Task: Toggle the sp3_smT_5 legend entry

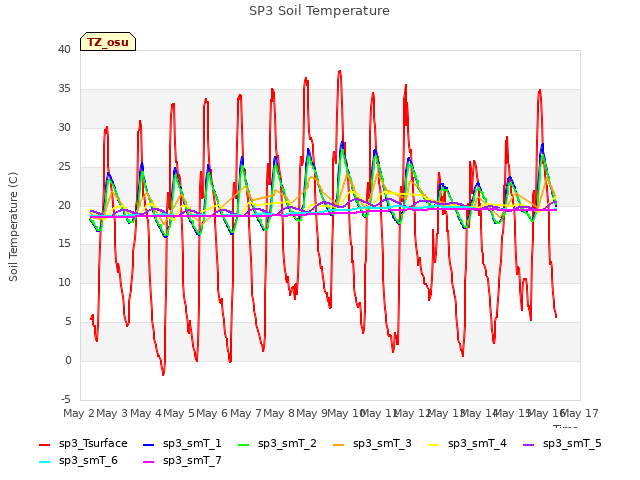Action: pyautogui.click(x=562, y=444)
